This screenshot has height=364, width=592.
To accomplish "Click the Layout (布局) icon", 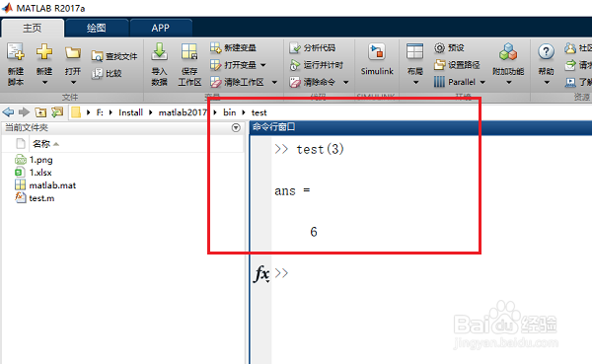I will point(414,52).
